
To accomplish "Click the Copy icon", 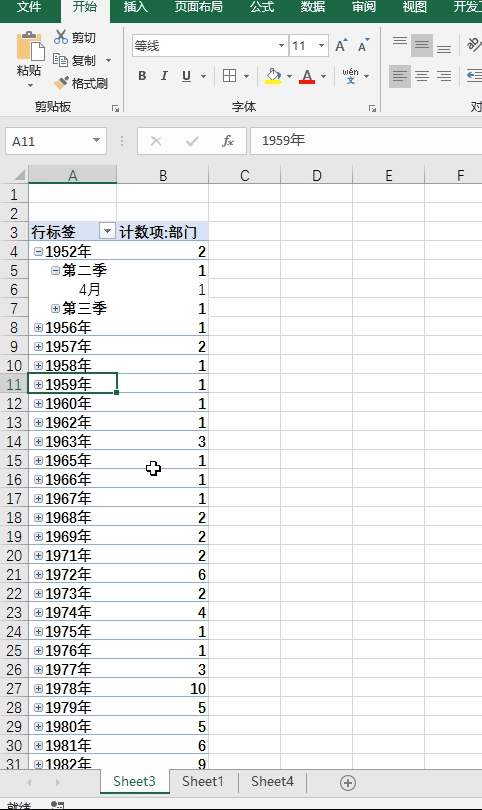I will pos(60,60).
